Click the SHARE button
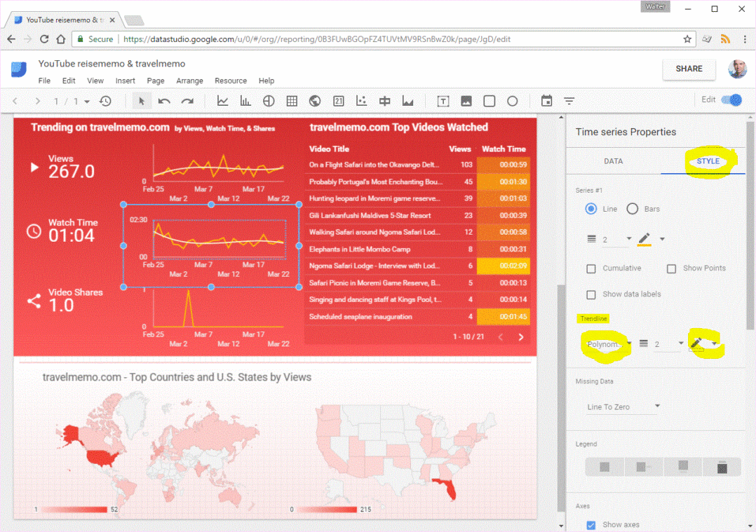756x532 pixels. click(x=689, y=69)
